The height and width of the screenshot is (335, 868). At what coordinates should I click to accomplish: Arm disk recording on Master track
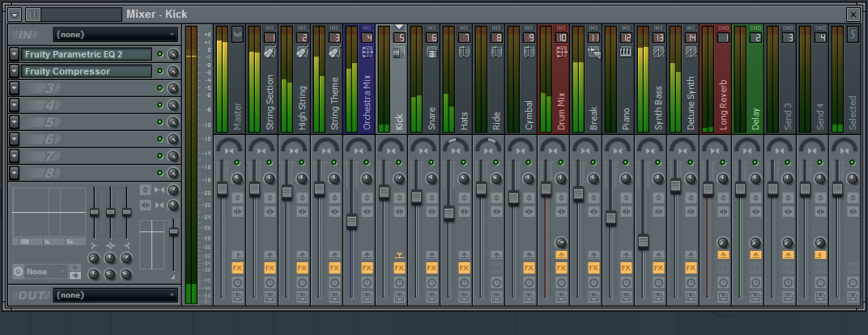[x=237, y=297]
